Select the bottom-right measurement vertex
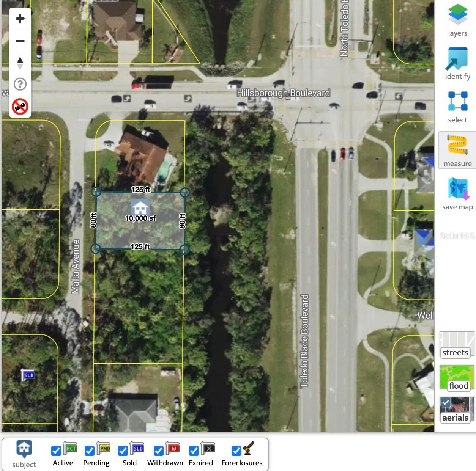 coord(184,250)
